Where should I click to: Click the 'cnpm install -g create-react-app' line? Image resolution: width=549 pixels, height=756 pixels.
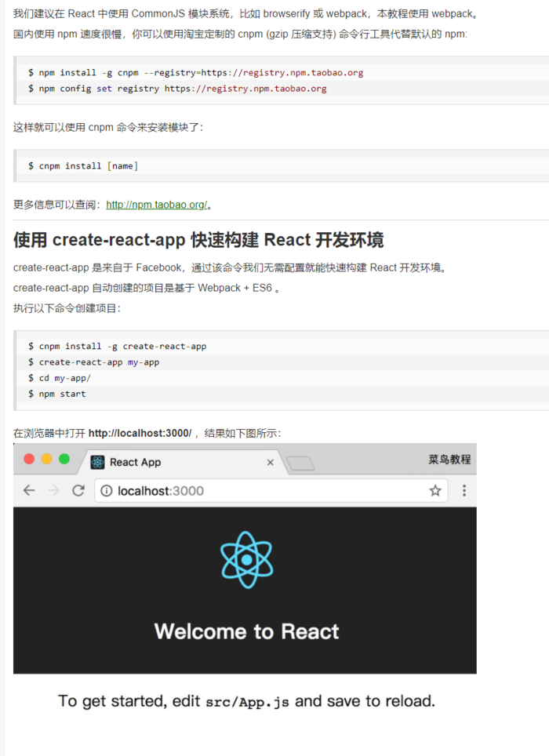pos(117,346)
